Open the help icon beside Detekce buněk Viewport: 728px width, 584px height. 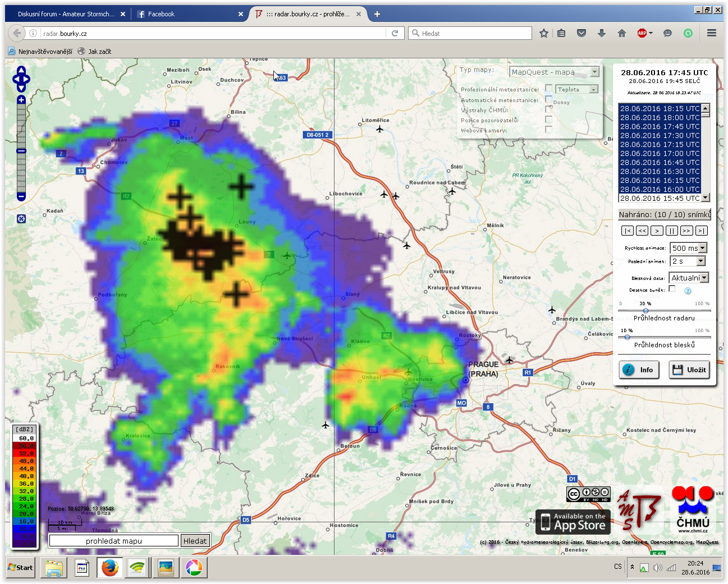(688, 291)
